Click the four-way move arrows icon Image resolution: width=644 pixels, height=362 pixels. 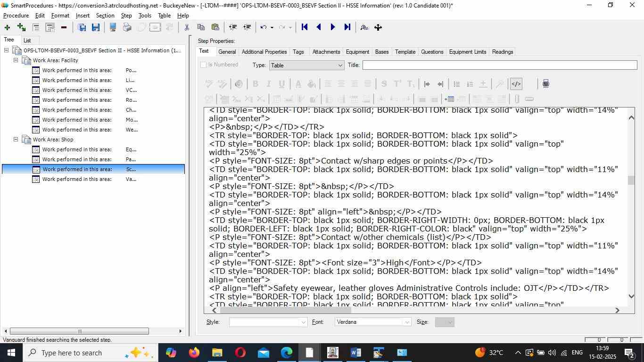point(378,27)
